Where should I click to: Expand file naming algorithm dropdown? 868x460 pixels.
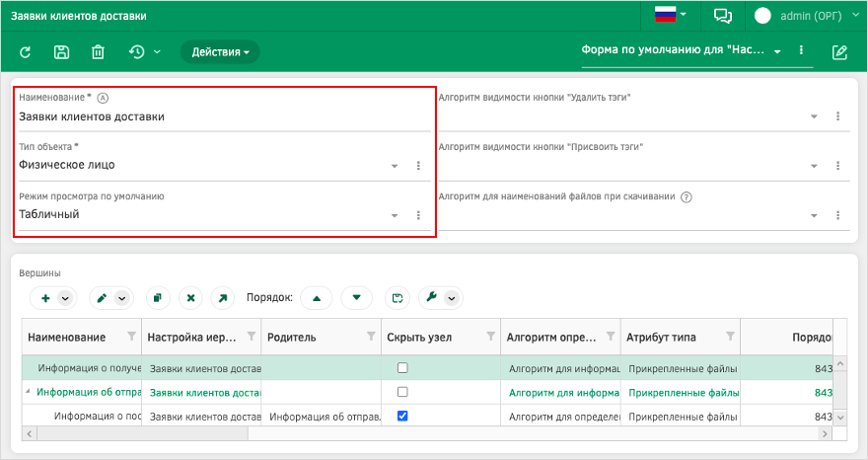[814, 215]
